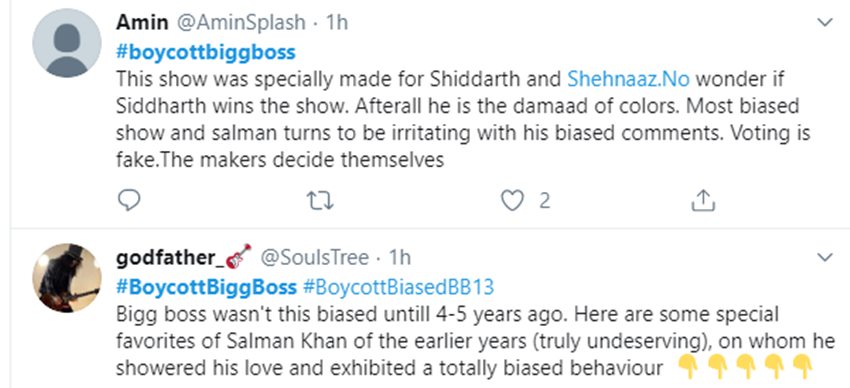The height and width of the screenshot is (388, 850).
Task: Open Amin's default profile avatar
Action: [67, 43]
